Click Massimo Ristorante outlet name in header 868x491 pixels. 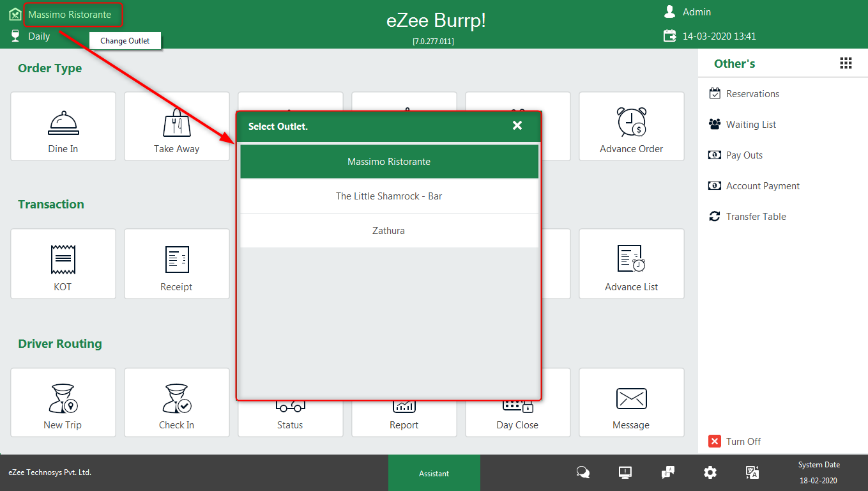70,14
